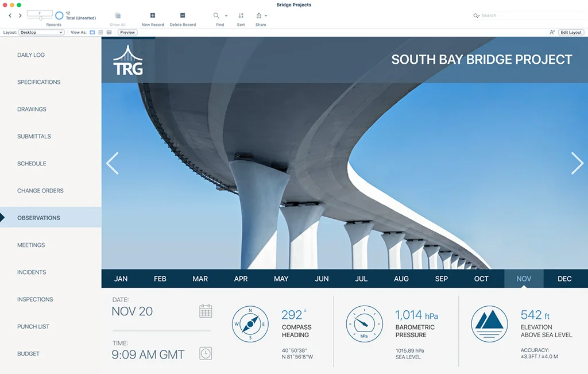588x374 pixels.
Task: Click the compass heading icon
Action: (250, 324)
